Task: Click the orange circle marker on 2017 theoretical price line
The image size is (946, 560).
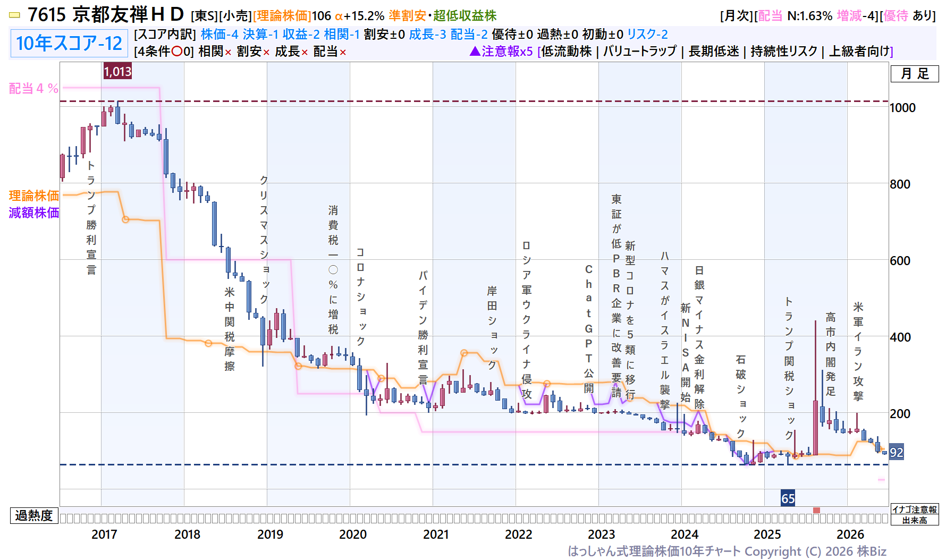Action: tap(125, 219)
